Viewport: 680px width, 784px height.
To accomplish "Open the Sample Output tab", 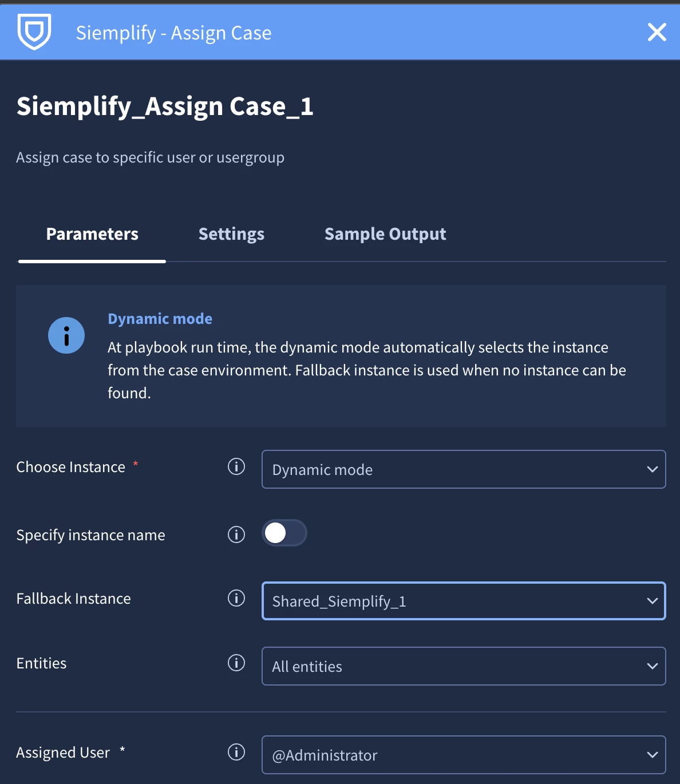I will [x=385, y=234].
